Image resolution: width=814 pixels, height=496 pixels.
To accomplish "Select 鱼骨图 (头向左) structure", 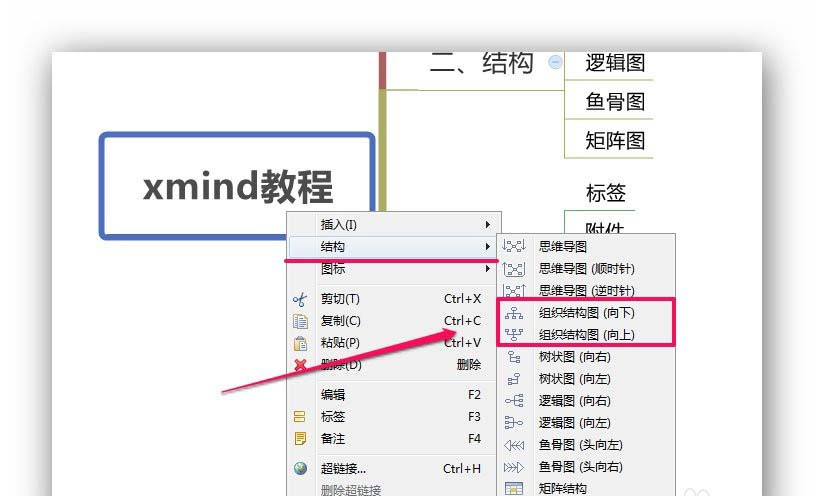I will [587, 445].
